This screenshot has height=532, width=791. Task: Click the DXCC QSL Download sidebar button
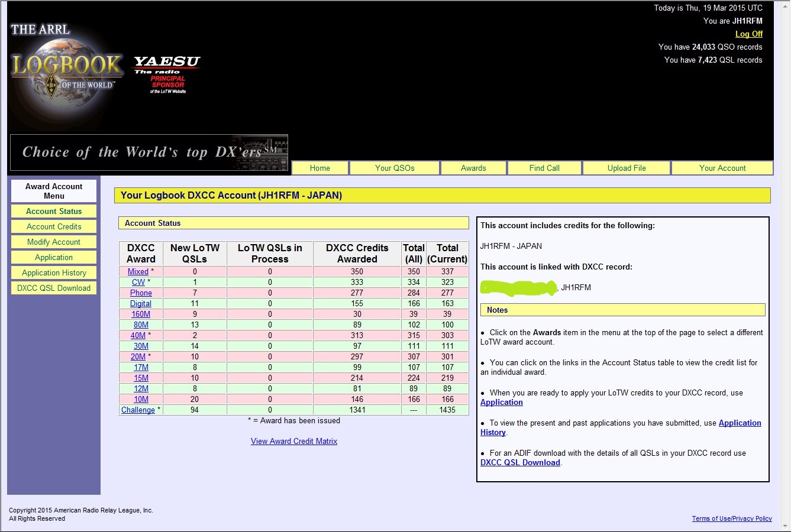(54, 288)
